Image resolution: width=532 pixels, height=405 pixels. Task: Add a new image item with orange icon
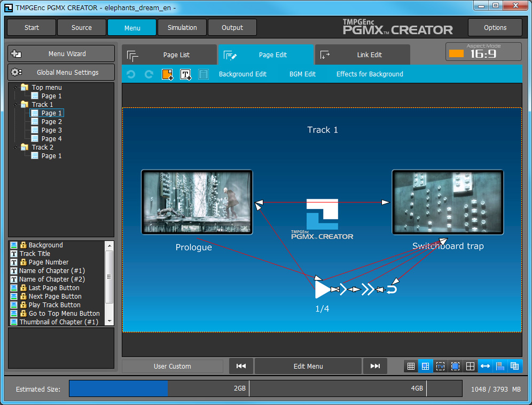pos(167,74)
